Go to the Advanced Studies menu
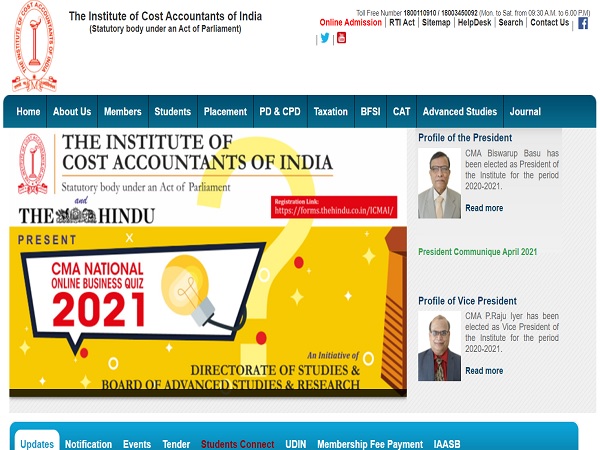 [459, 112]
